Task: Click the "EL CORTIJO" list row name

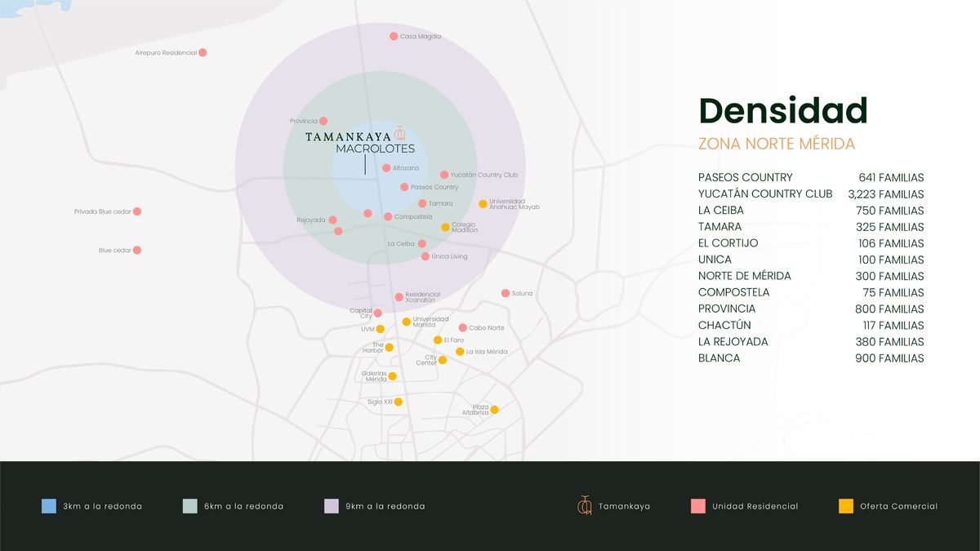Action: (728, 243)
